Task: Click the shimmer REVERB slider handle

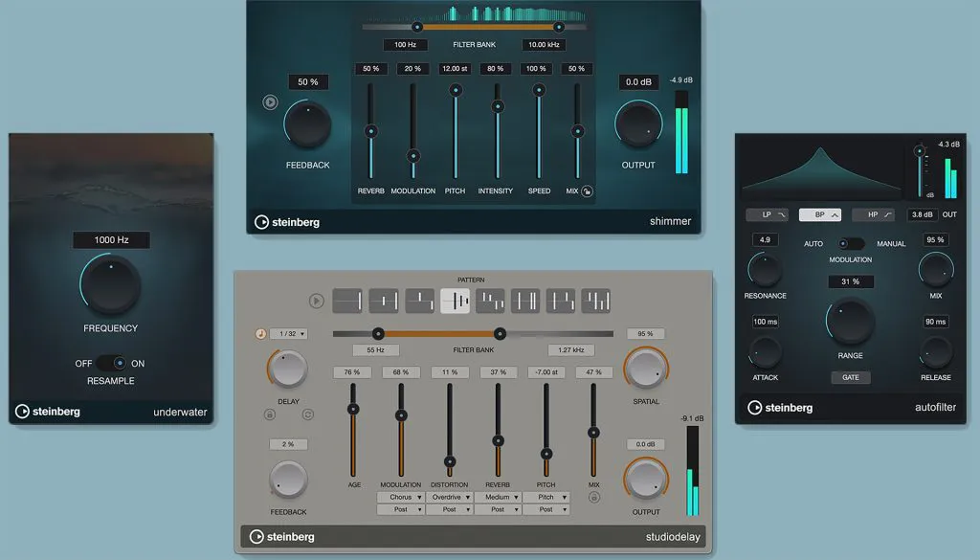Action: [x=371, y=131]
